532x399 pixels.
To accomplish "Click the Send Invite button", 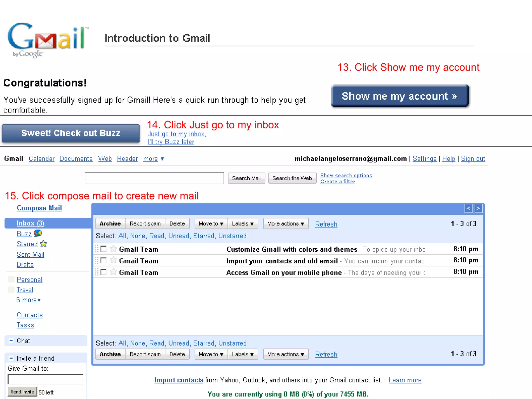I will point(22,392).
